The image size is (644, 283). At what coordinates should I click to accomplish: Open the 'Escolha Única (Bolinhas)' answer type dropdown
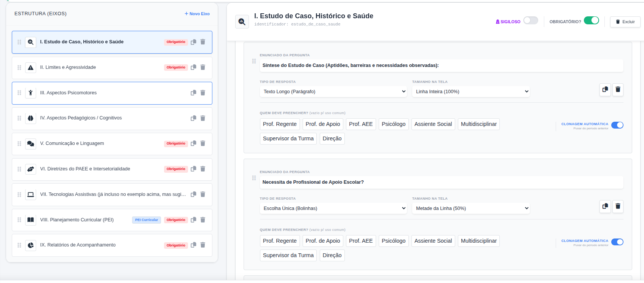(333, 208)
